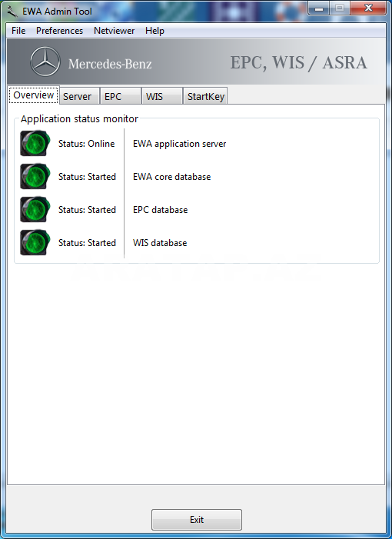Open the Netviewer menu
Screen dimensions: 392x539
(114, 31)
